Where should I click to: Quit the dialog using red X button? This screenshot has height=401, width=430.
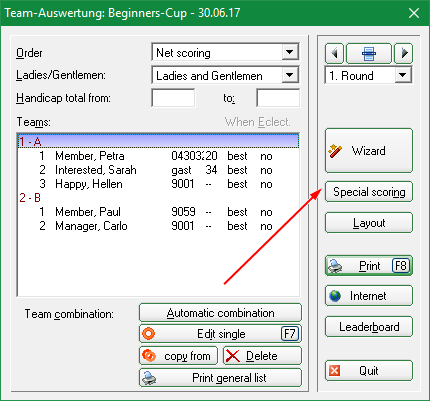pos(369,371)
